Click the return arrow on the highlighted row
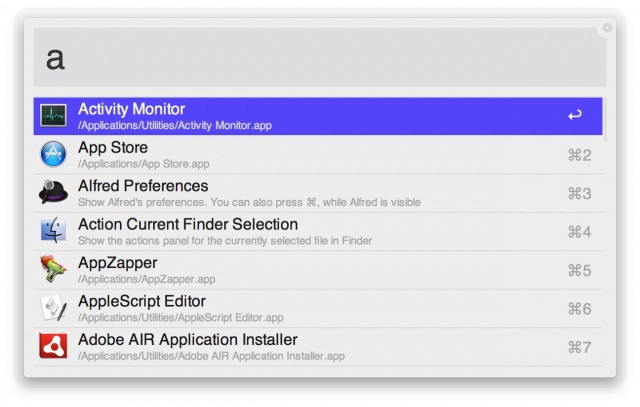Viewport: 640px width, 407px height. pyautogui.click(x=574, y=116)
